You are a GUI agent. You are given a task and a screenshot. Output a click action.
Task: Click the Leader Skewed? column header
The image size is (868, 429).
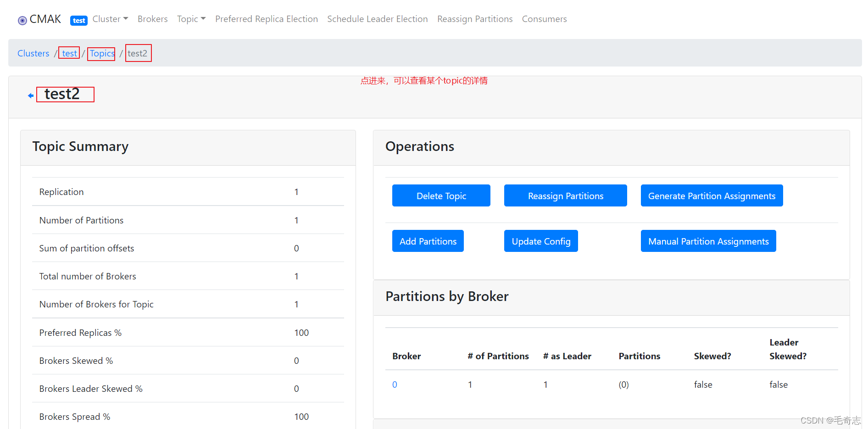(788, 349)
